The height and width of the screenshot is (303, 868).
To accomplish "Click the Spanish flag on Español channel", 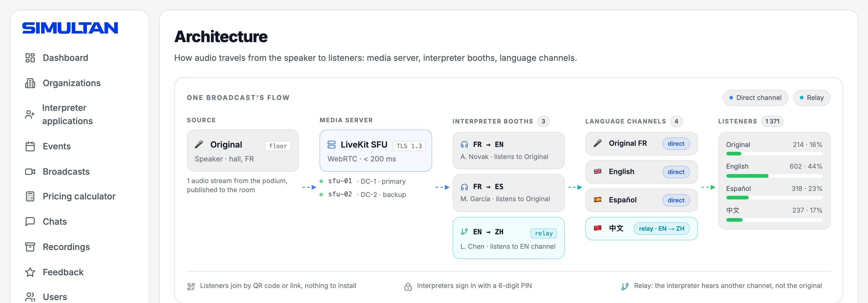I will tap(597, 200).
